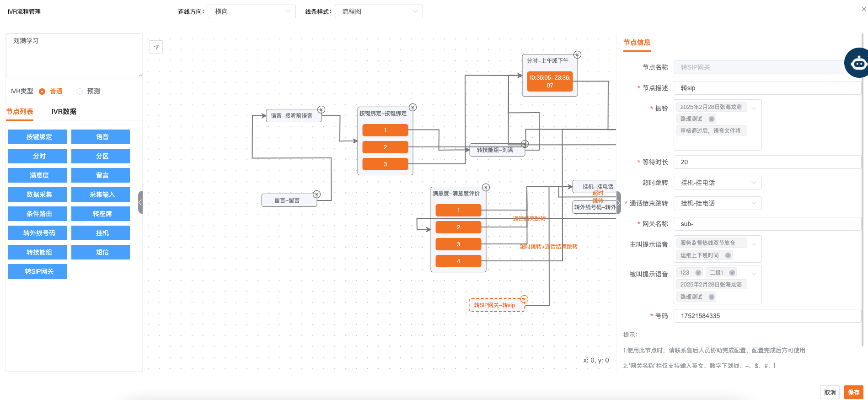
Task: Click the 保存 button
Action: (x=853, y=392)
